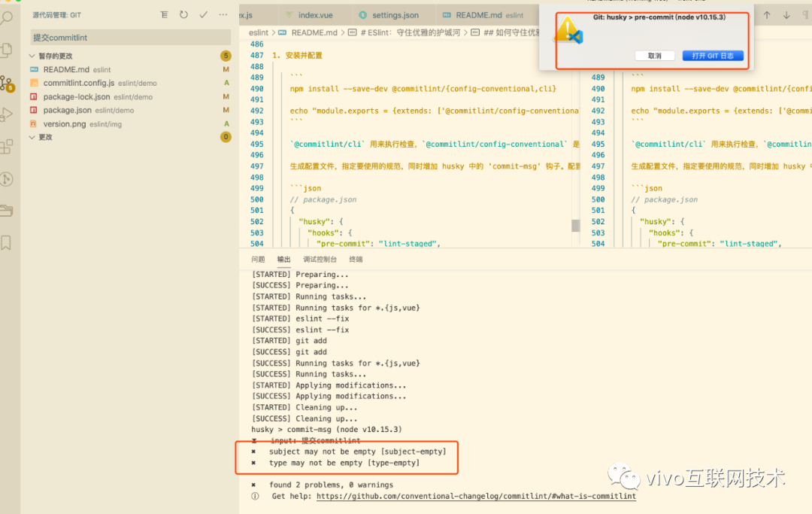Image resolution: width=812 pixels, height=514 pixels.
Task: Open staged file package.json
Action: (x=129, y=110)
